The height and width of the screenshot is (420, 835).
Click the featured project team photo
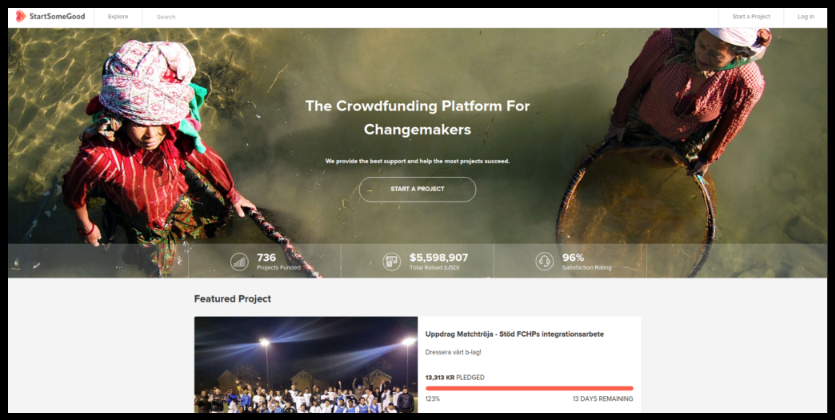[306, 365]
